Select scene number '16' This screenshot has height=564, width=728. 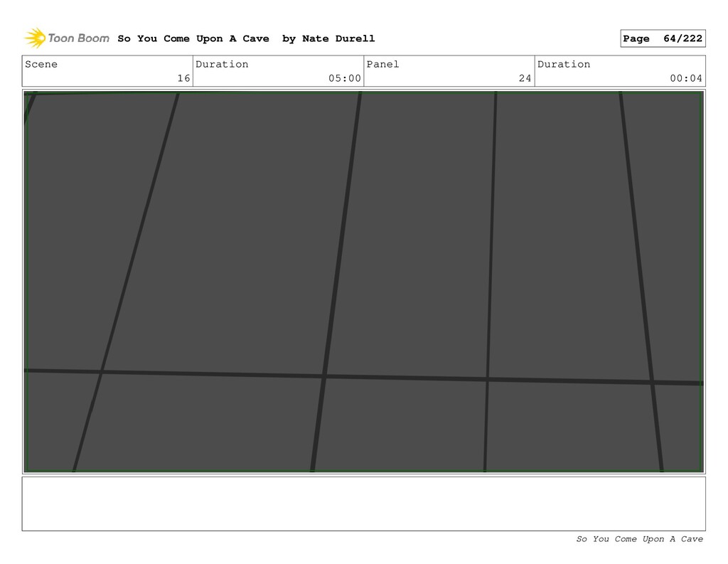point(184,78)
